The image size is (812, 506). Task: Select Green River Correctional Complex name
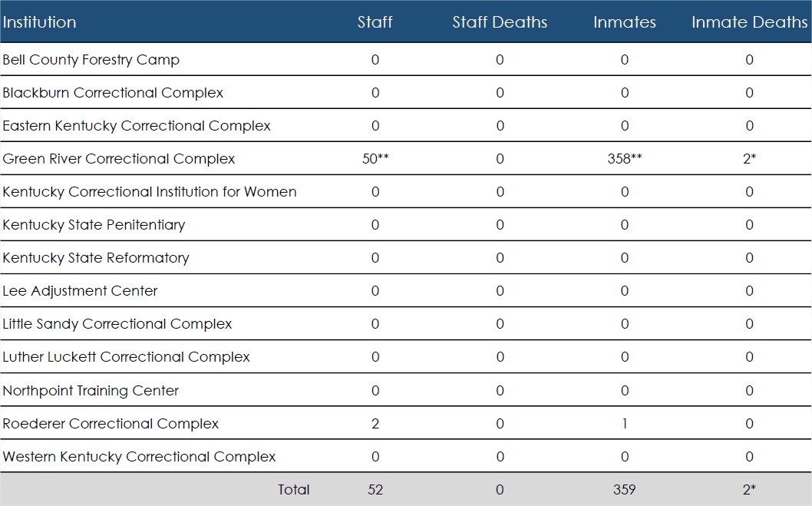tap(119, 159)
